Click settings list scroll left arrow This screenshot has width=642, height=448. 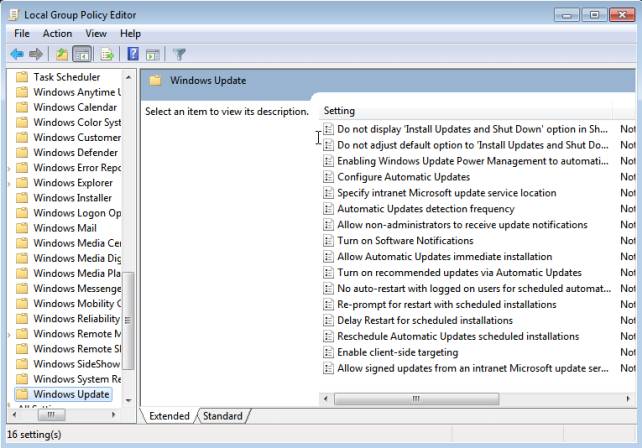point(326,399)
